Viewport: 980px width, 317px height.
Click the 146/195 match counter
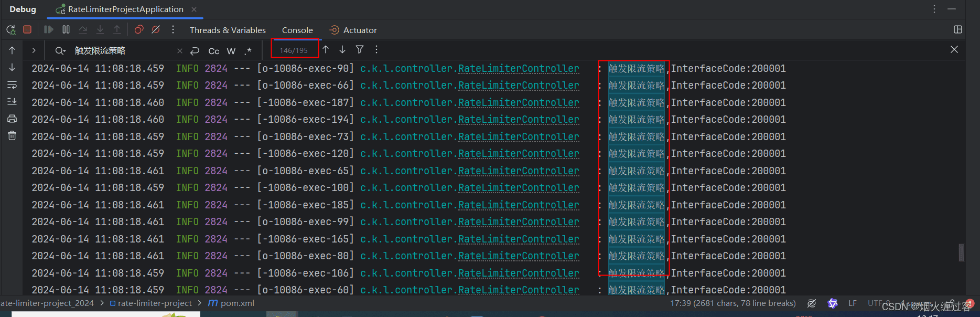coord(294,50)
